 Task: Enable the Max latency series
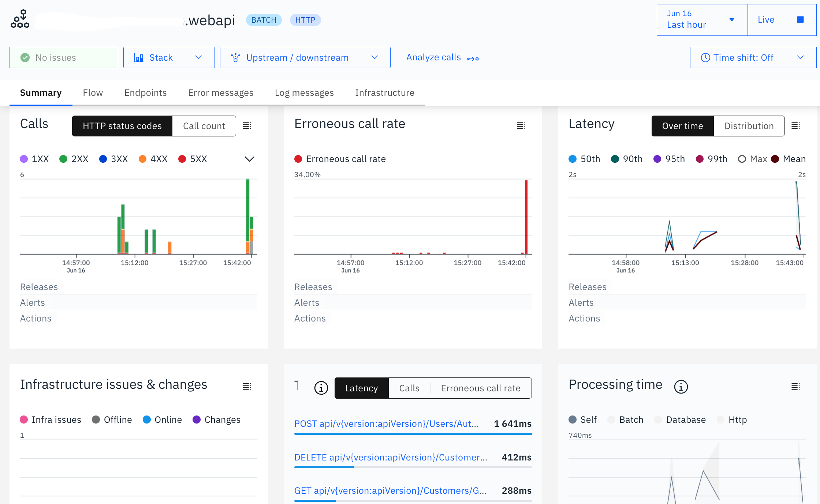pyautogui.click(x=752, y=159)
